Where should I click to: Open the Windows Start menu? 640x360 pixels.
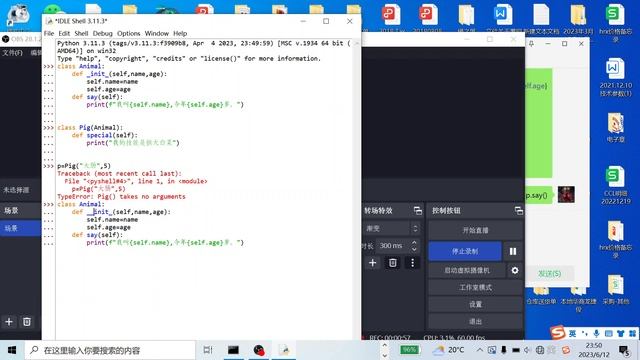click(12, 350)
